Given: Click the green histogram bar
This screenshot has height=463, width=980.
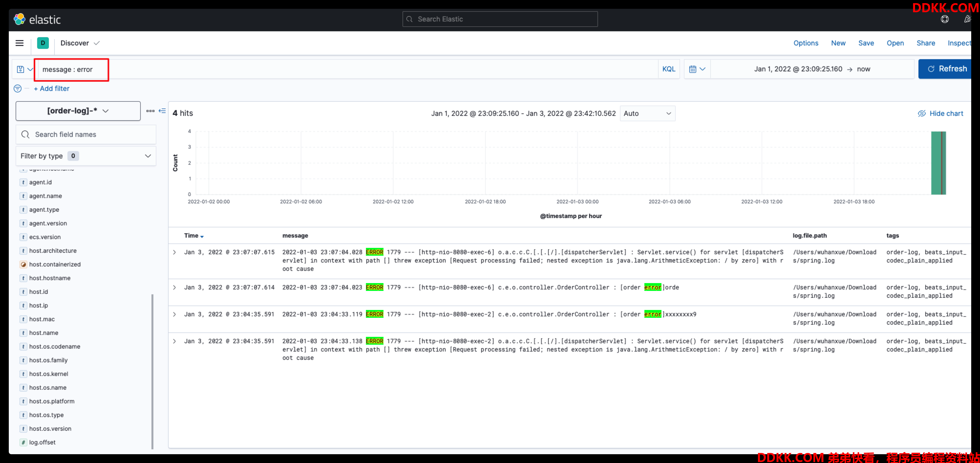Looking at the screenshot, I should click(938, 163).
